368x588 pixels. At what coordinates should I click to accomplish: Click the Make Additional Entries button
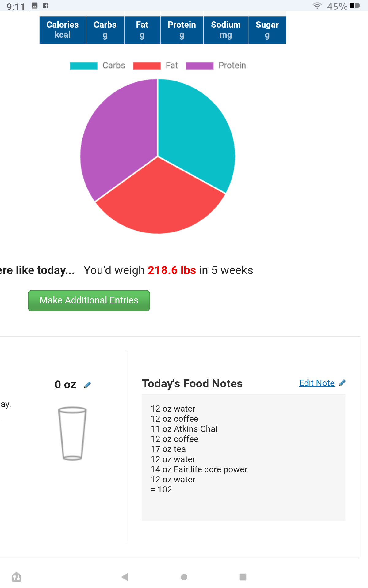(x=89, y=300)
